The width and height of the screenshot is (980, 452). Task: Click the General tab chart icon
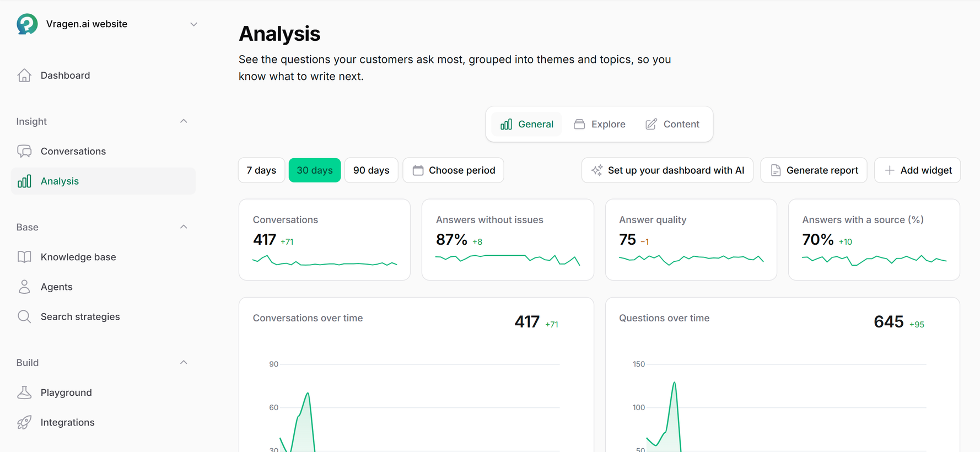[x=506, y=124]
